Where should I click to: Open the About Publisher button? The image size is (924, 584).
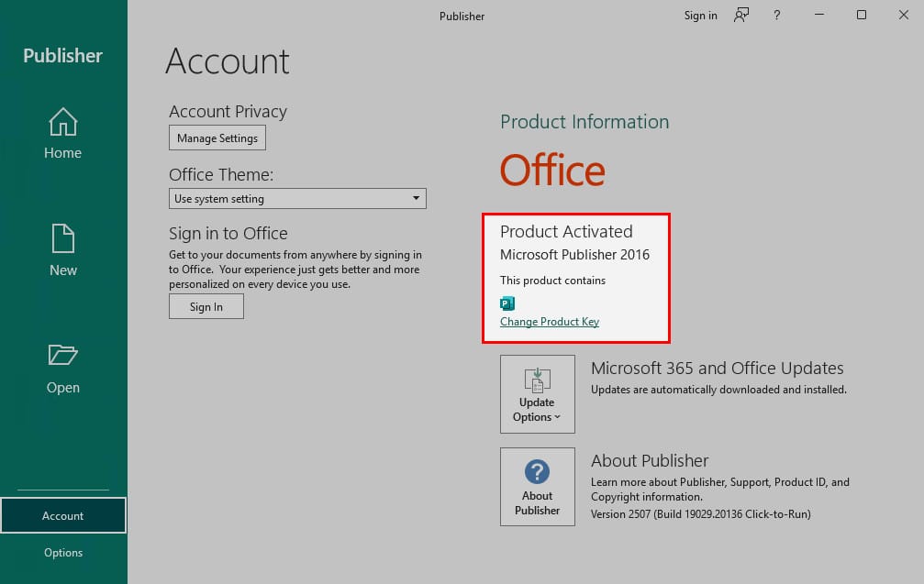(x=538, y=487)
